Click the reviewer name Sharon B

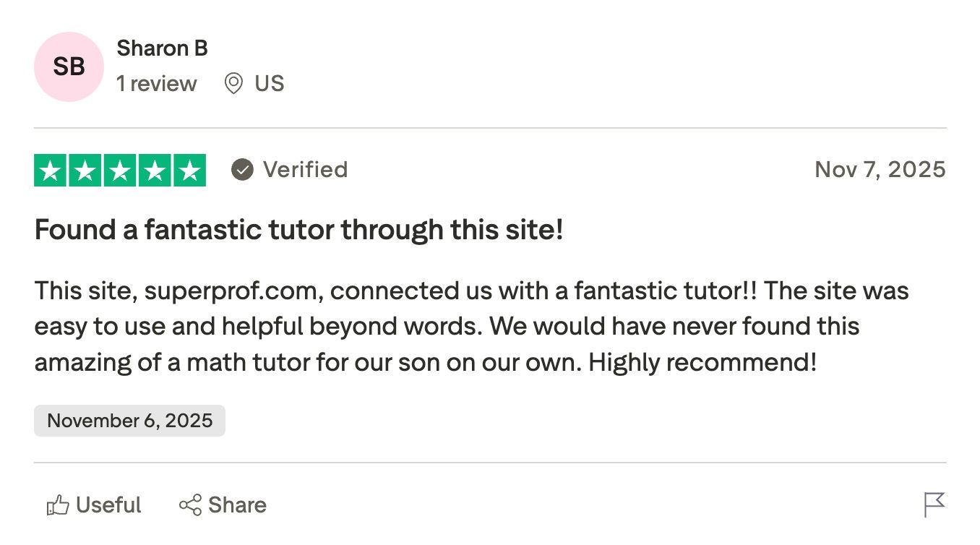(162, 48)
